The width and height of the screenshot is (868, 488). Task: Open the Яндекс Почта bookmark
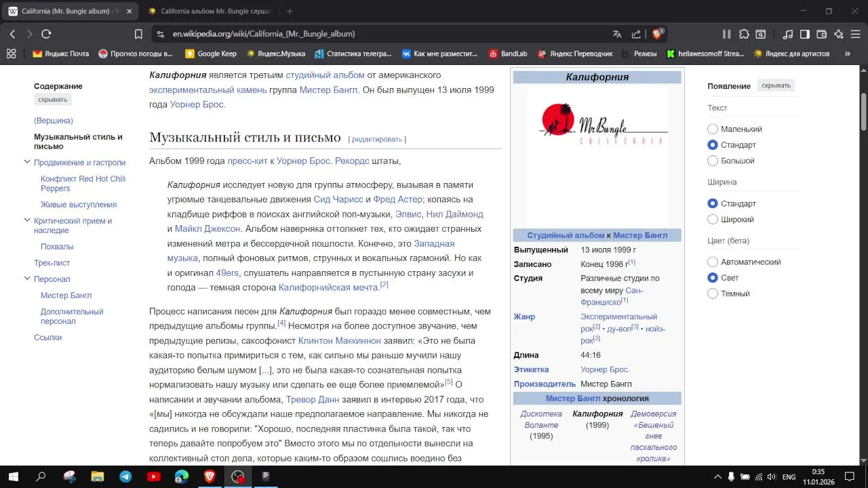[60, 54]
